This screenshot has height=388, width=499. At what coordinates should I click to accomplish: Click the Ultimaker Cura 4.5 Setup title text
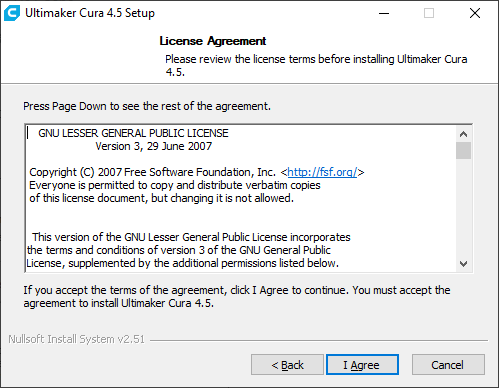pyautogui.click(x=90, y=13)
